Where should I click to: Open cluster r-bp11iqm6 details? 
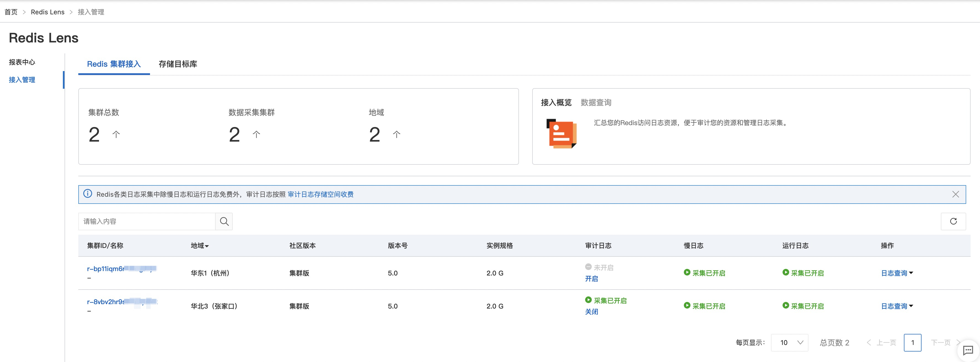(x=122, y=268)
